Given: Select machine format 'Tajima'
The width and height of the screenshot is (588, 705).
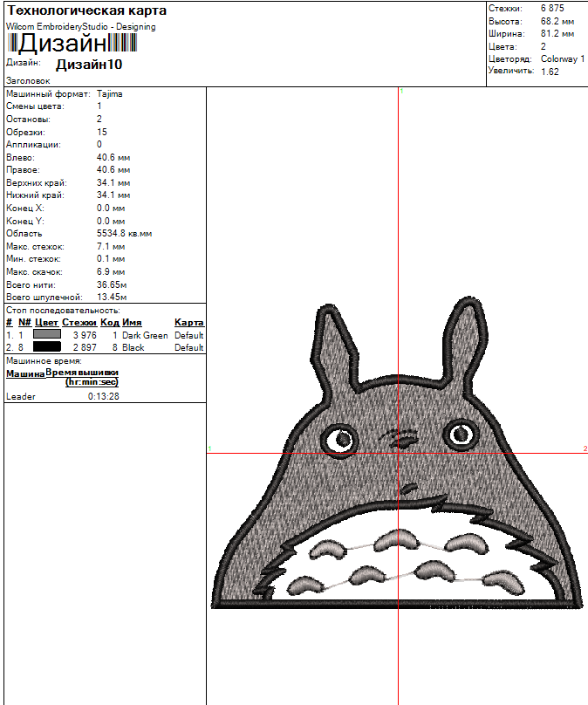Looking at the screenshot, I should pyautogui.click(x=110, y=94).
